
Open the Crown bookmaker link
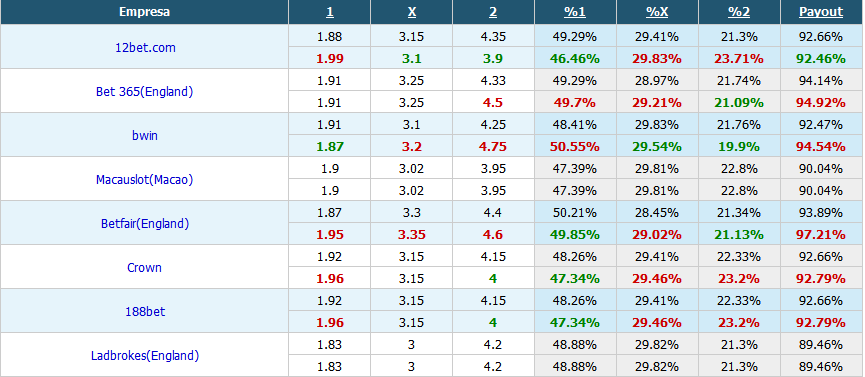pos(145,268)
